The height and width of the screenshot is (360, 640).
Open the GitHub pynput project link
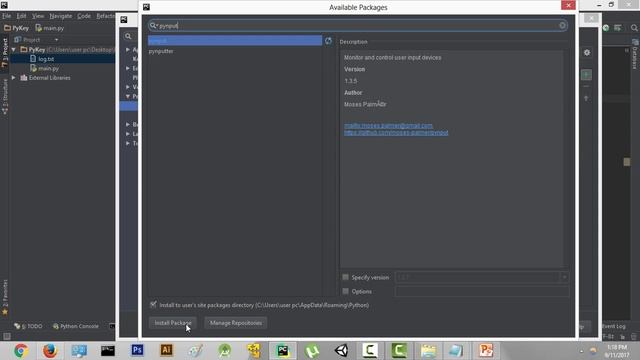(396, 133)
